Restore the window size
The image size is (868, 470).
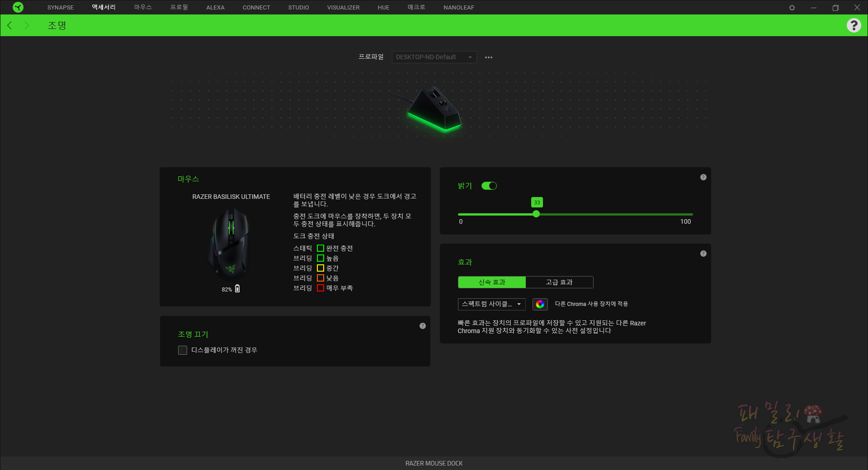coord(835,8)
